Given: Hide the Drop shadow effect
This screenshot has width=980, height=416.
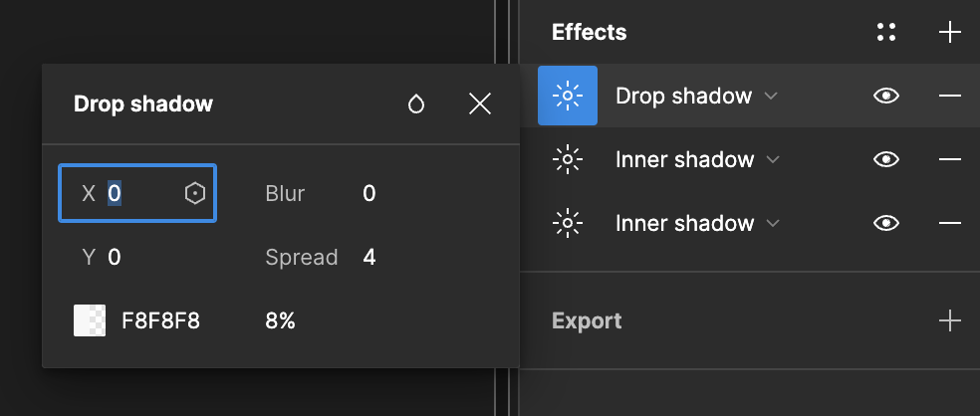Looking at the screenshot, I should pyautogui.click(x=886, y=97).
